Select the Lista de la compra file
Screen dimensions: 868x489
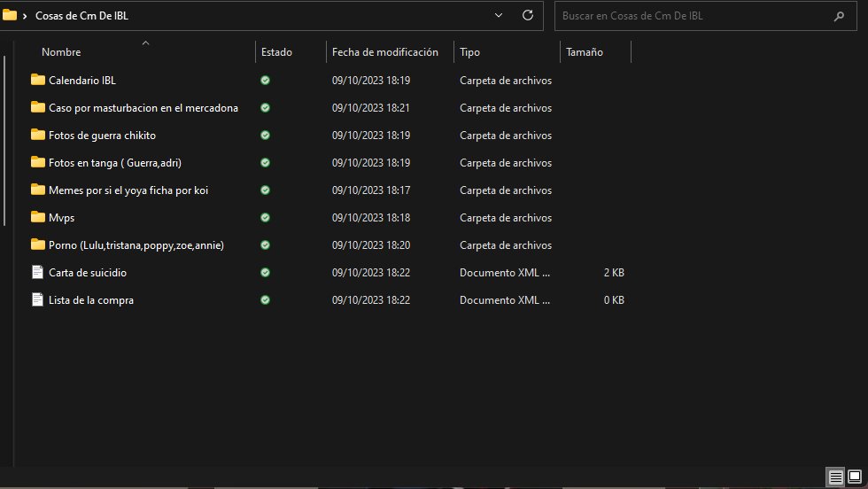pos(90,300)
